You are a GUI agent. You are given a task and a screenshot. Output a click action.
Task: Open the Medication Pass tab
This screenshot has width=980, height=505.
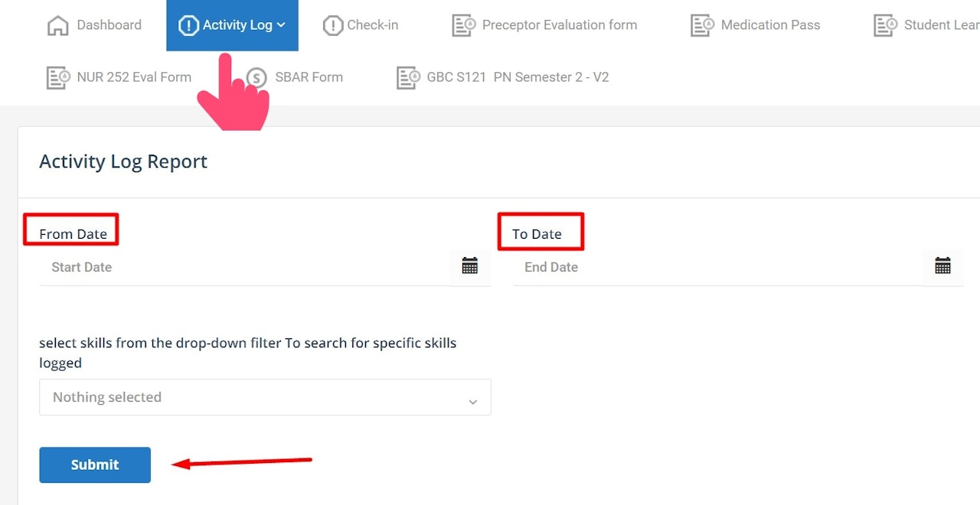pos(770,25)
